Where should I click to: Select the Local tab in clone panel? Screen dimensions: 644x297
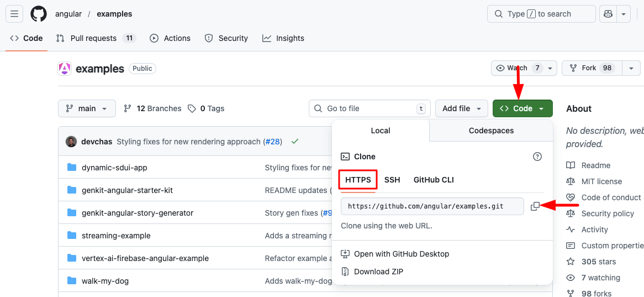[381, 131]
